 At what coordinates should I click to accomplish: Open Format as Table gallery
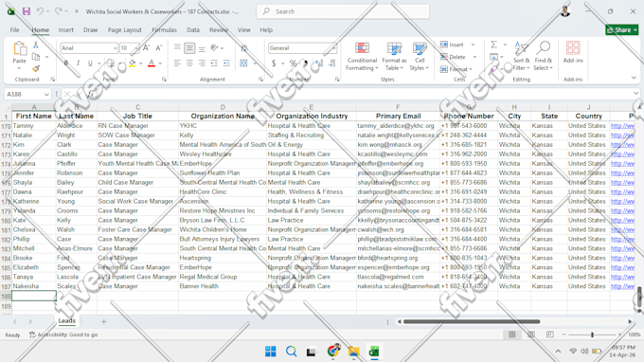(x=394, y=56)
